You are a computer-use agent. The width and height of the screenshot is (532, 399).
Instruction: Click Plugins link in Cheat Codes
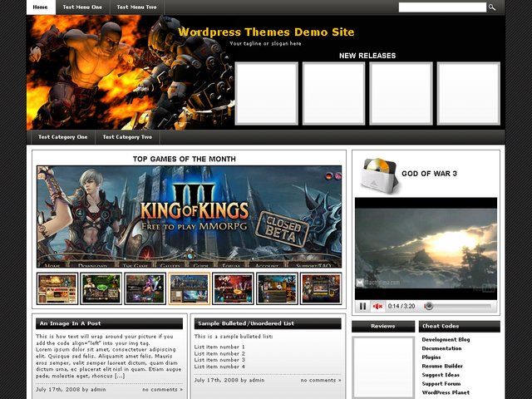pos(431,357)
